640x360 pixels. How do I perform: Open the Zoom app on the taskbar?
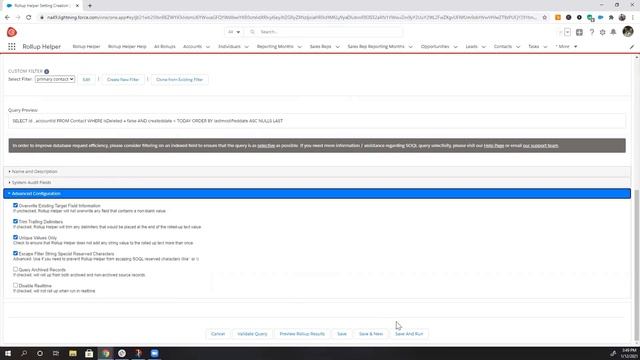(x=155, y=353)
